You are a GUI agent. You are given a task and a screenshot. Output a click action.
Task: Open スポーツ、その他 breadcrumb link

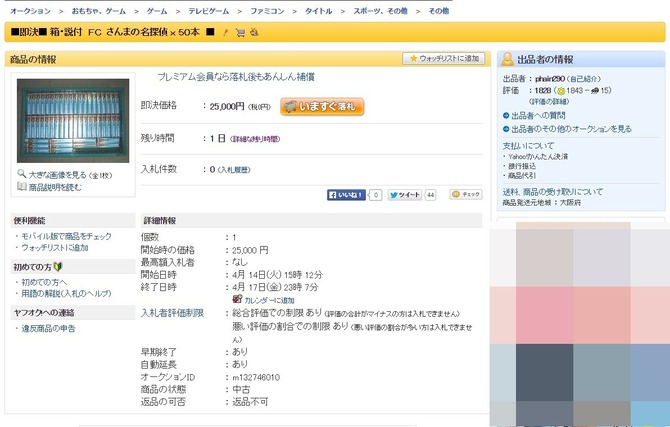(380, 11)
